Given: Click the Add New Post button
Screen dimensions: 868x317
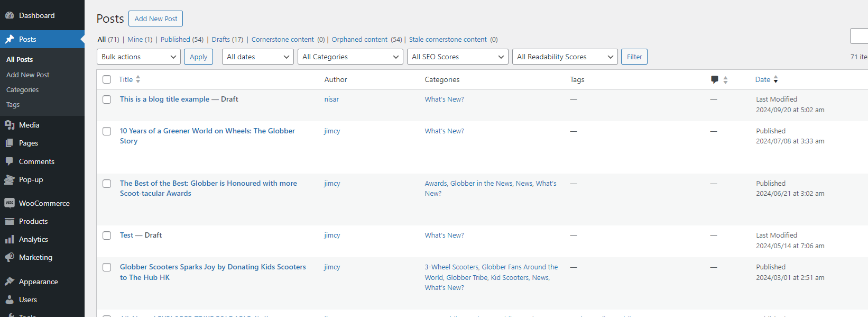Looking at the screenshot, I should click(155, 19).
